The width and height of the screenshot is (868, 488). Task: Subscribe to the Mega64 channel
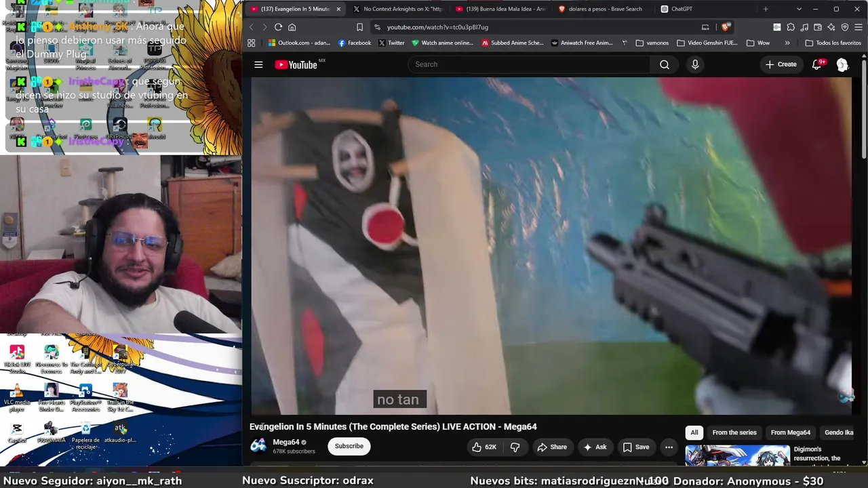pyautogui.click(x=349, y=446)
